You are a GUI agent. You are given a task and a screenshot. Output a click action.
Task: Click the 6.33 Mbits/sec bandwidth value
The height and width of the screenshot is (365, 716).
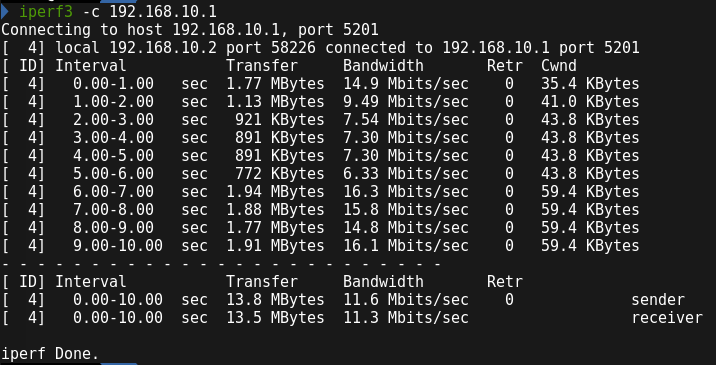tap(406, 174)
